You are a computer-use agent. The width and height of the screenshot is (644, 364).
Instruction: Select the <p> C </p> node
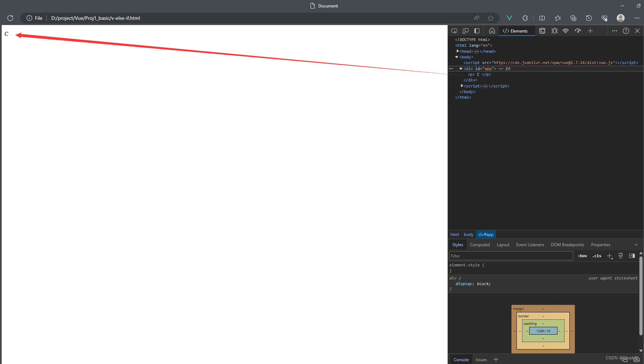point(479,74)
